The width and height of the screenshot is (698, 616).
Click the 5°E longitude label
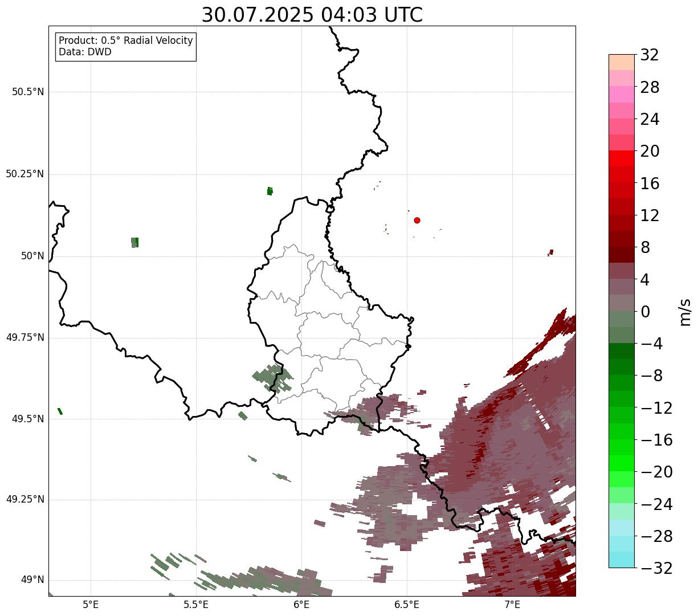click(x=91, y=605)
